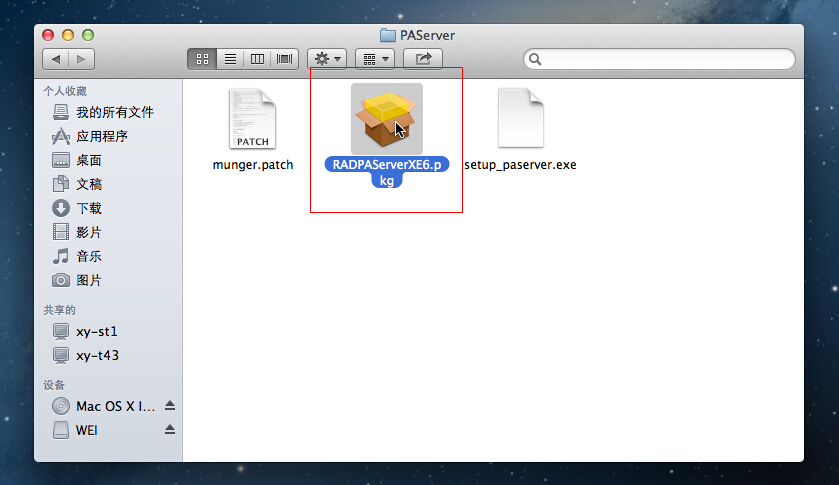Click the desktop icon beside 桌面
The width and height of the screenshot is (839, 485).
click(x=60, y=160)
